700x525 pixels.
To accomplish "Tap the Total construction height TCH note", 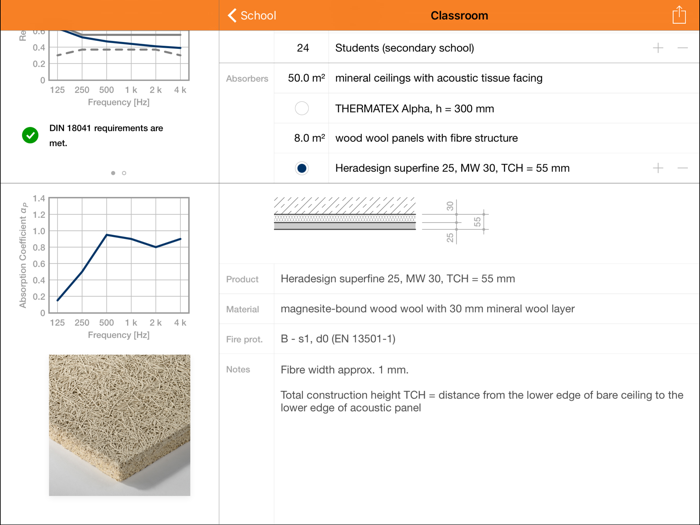I will 482,401.
